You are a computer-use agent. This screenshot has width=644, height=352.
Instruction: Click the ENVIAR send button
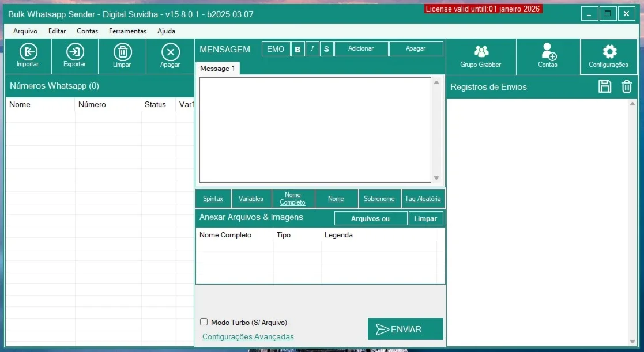(x=405, y=329)
